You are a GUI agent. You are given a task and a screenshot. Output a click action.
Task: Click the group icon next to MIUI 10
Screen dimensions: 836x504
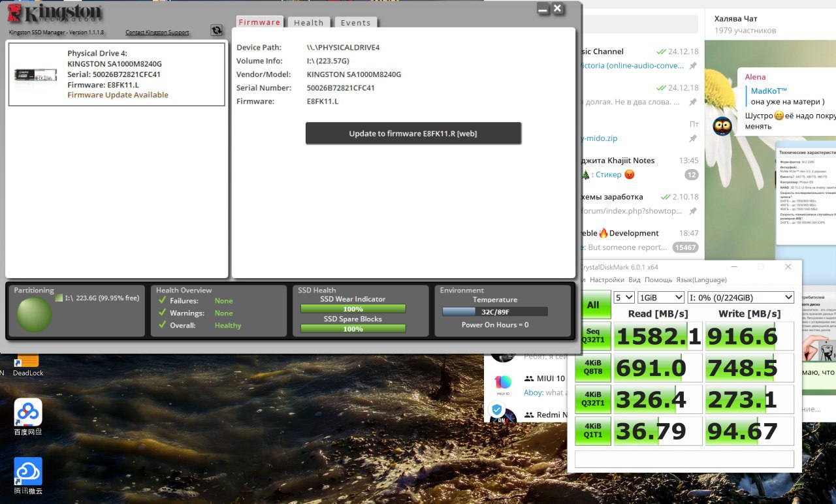click(529, 379)
